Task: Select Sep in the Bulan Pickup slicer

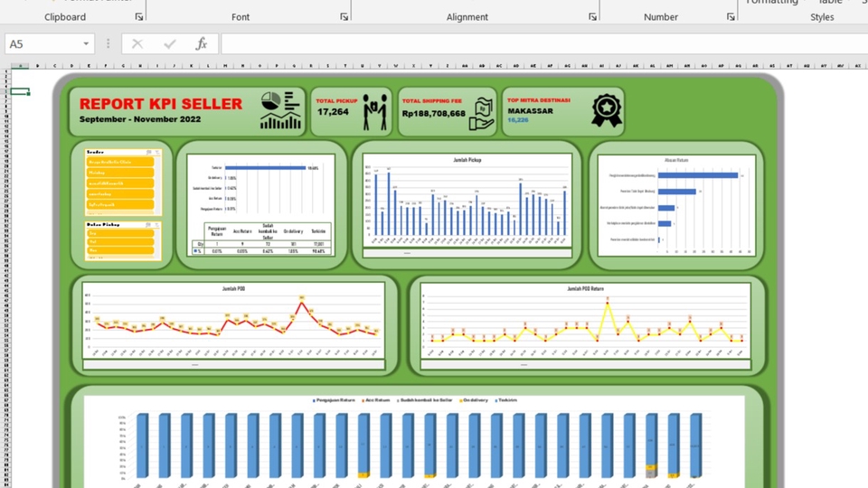Action: point(120,233)
